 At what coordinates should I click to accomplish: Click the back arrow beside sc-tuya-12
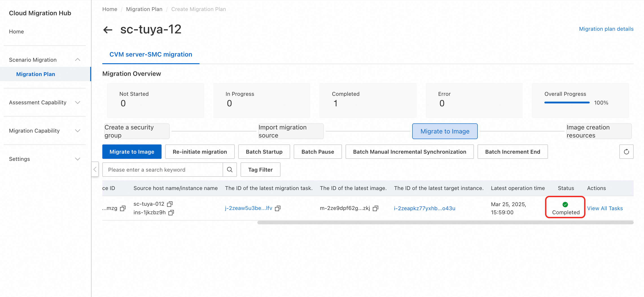pyautogui.click(x=108, y=30)
